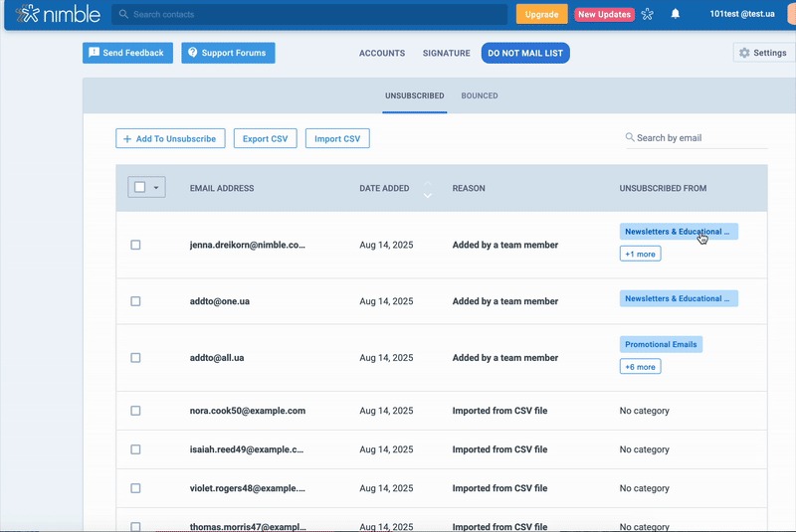Switch to the Bounced tab

point(480,96)
